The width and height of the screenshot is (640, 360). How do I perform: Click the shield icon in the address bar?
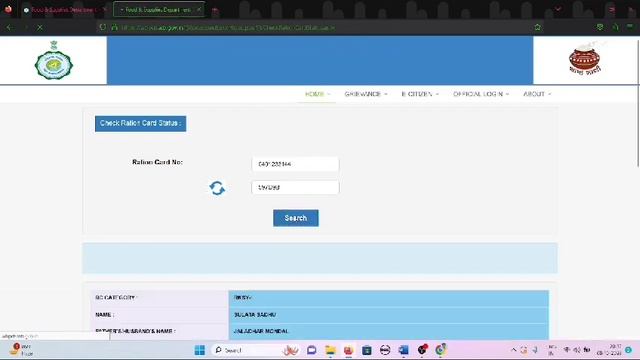[103, 27]
